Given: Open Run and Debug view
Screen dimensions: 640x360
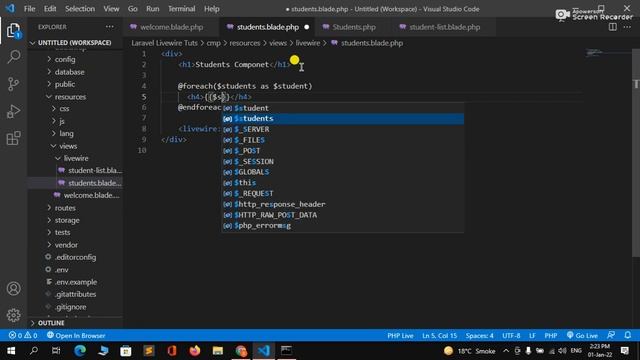Looking at the screenshot, I should coord(13,111).
